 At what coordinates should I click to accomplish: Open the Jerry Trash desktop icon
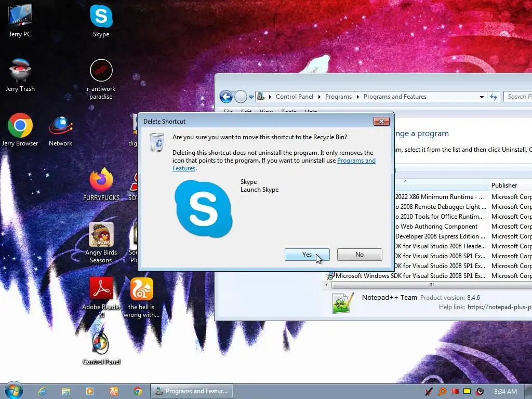coord(20,75)
